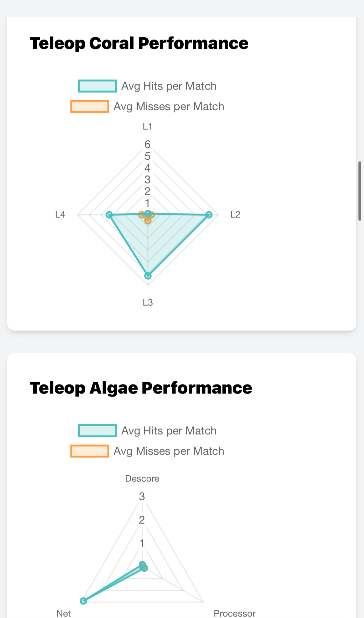
Task: Click the Teleop Algae Performance heading
Action: pyautogui.click(x=141, y=388)
